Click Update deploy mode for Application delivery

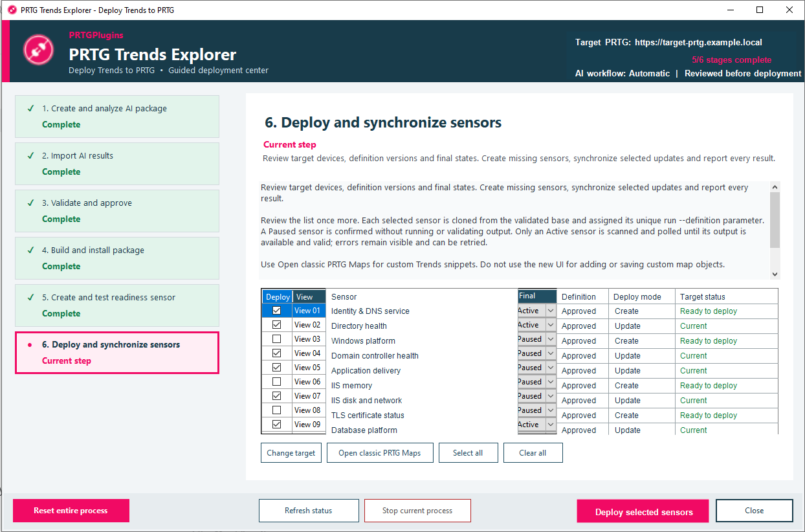coord(628,371)
